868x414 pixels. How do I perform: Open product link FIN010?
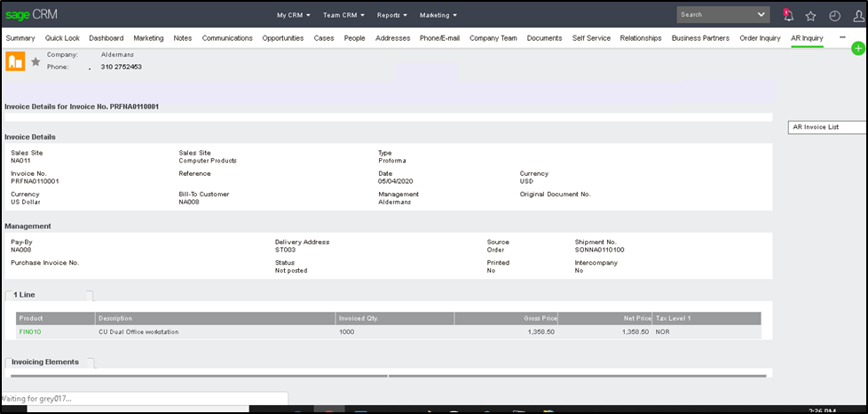pyautogui.click(x=30, y=332)
